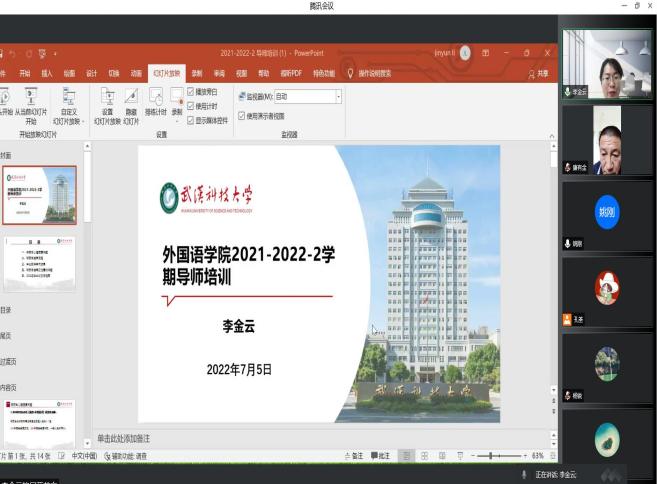This screenshot has width=657, height=484.
Task: Click the slide editor scroll up arrow
Action: 554,146
